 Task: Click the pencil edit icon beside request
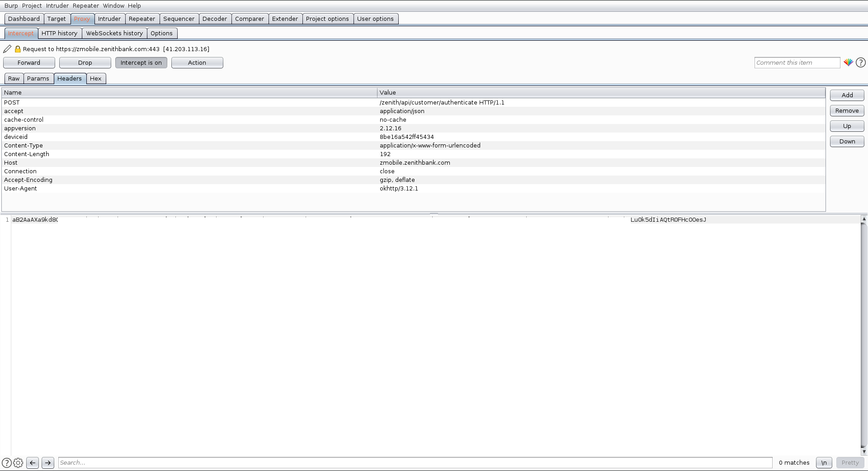(7, 49)
